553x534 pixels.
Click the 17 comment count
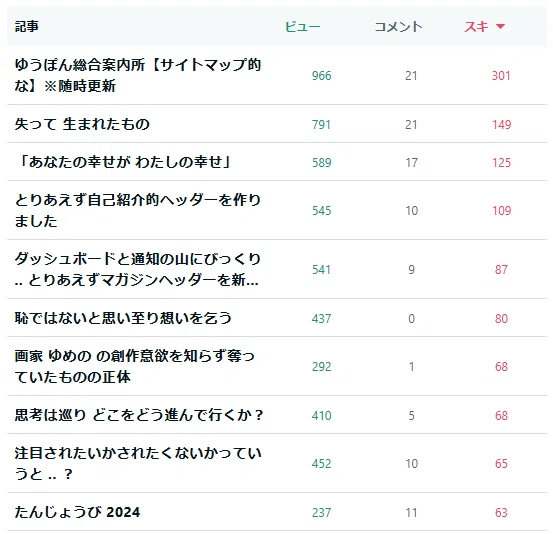411,163
